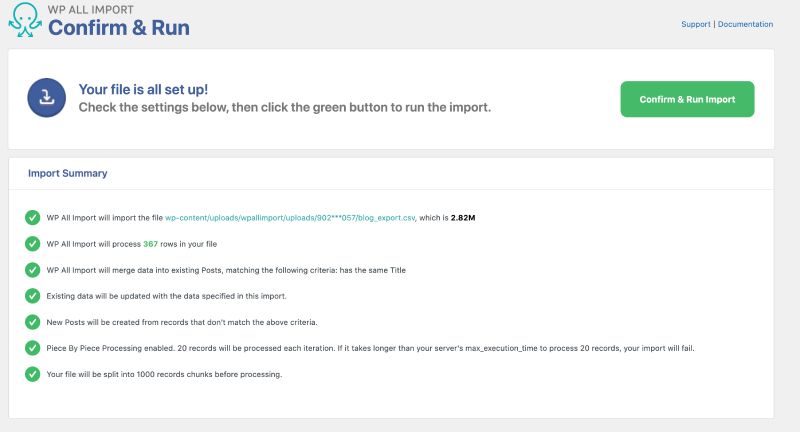The width and height of the screenshot is (800, 432).
Task: Click the WP ALL IMPORT label above the title
Action: point(91,10)
